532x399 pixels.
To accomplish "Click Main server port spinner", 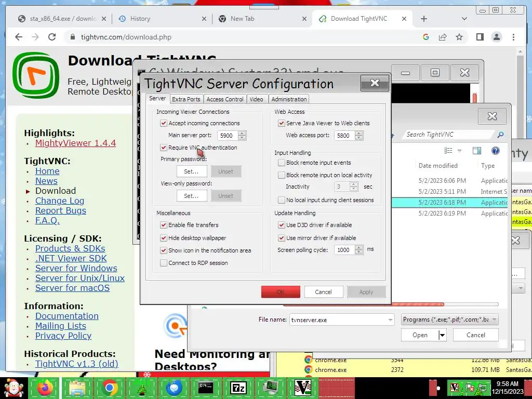I will click(x=242, y=136).
